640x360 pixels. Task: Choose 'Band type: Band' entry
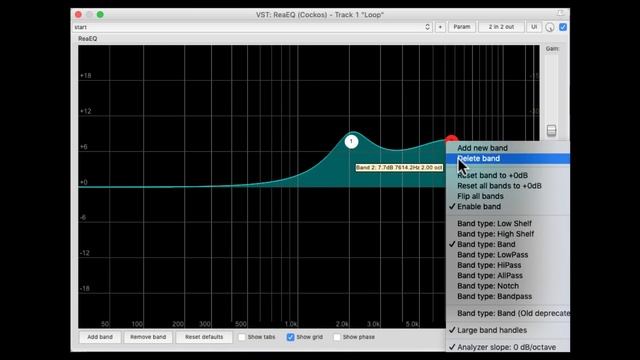[x=508, y=244]
